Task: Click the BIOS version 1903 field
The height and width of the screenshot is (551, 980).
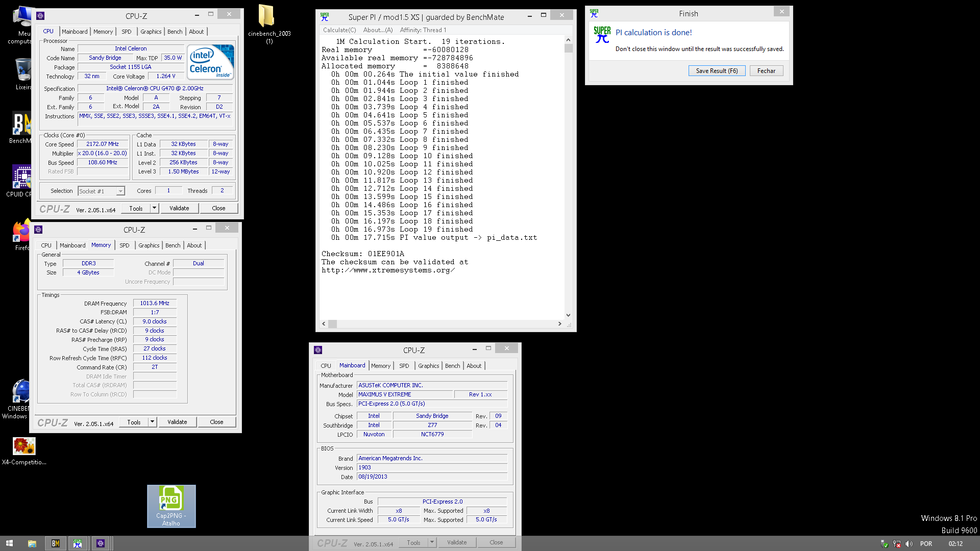Action: (x=432, y=467)
